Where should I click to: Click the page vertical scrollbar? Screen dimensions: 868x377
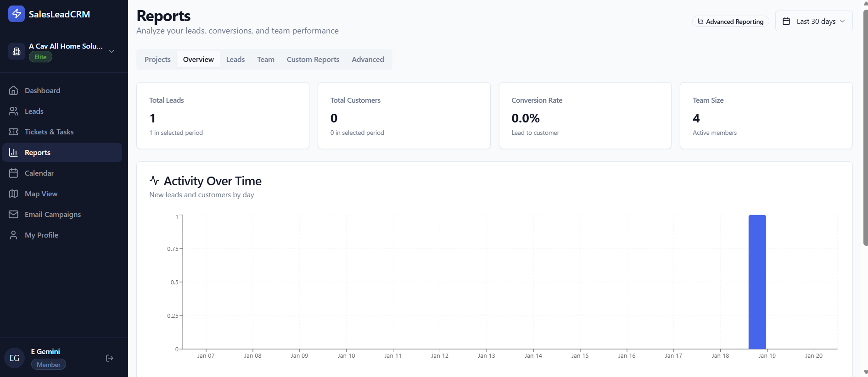pos(866,128)
